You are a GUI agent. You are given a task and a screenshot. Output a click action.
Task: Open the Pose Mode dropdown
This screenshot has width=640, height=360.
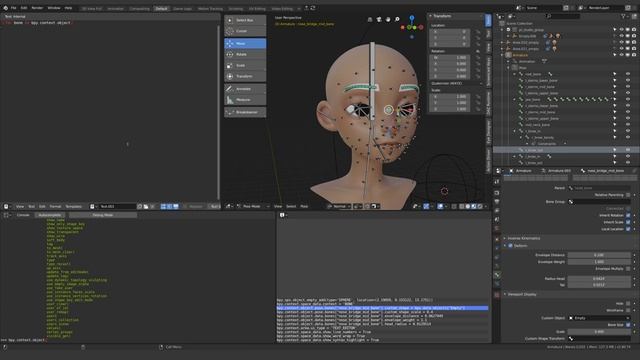[x=253, y=207]
